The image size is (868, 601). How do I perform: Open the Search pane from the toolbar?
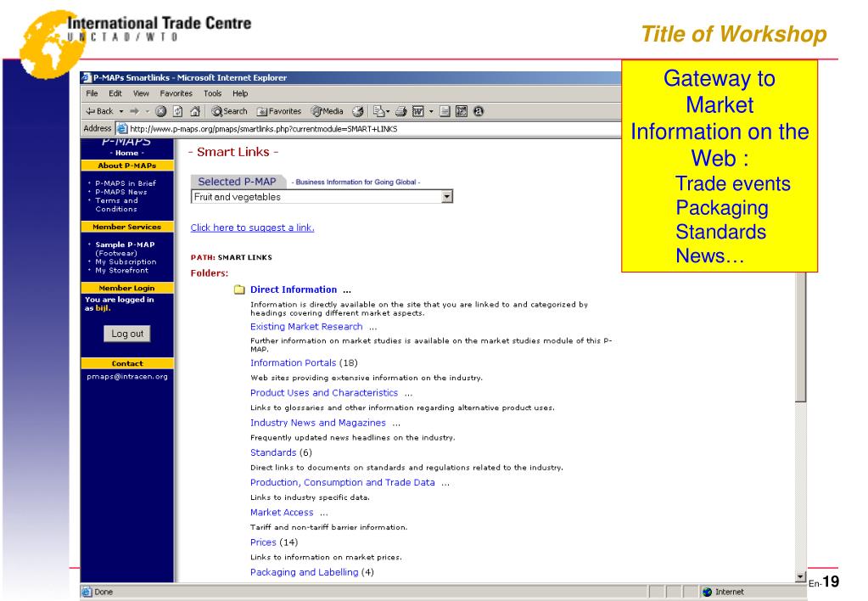click(x=229, y=111)
